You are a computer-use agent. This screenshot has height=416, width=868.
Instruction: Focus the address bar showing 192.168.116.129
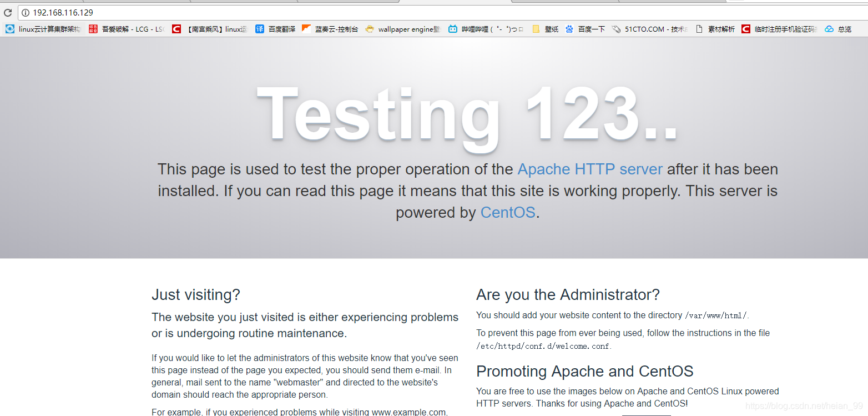444,13
